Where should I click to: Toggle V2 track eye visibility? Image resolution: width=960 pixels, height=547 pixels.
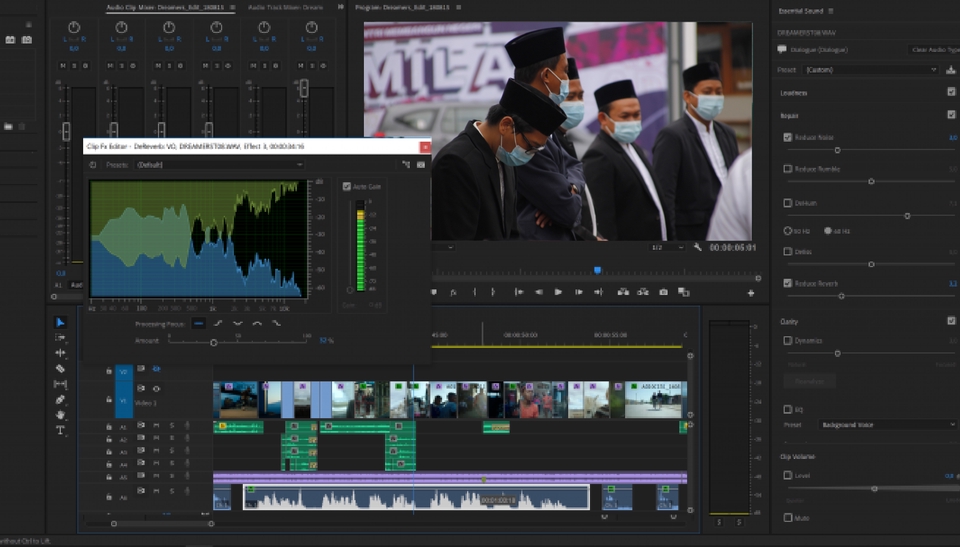point(157,369)
